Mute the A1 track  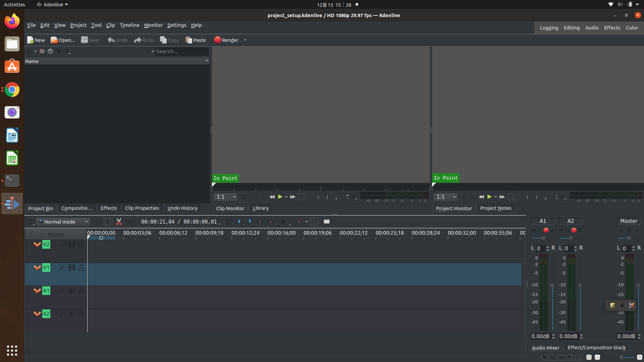pyautogui.click(x=71, y=291)
